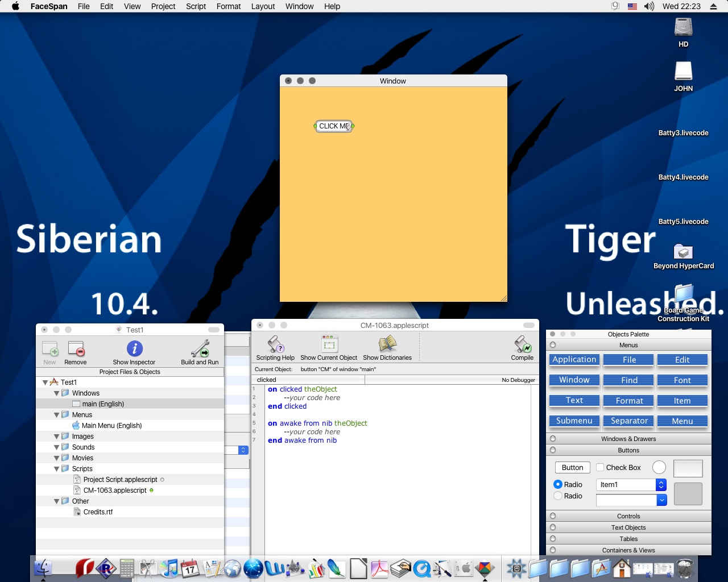The width and height of the screenshot is (728, 582).
Task: Open Scripting Help in the script editor
Action: [x=275, y=344]
